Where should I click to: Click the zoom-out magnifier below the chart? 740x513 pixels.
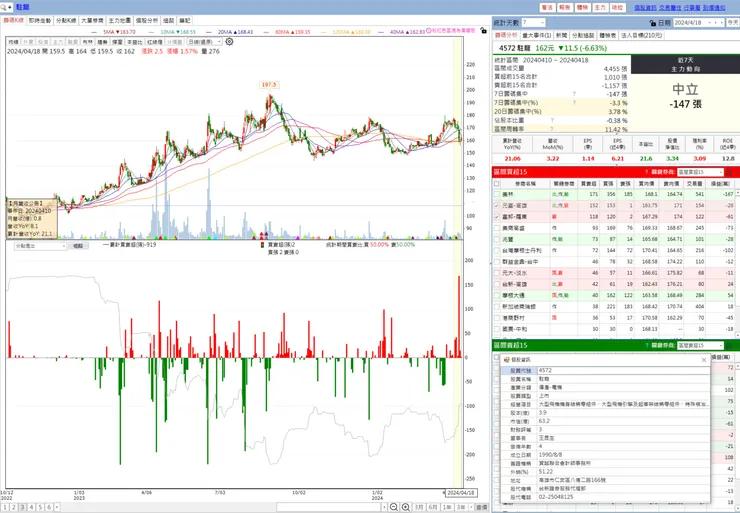pyautogui.click(x=394, y=507)
